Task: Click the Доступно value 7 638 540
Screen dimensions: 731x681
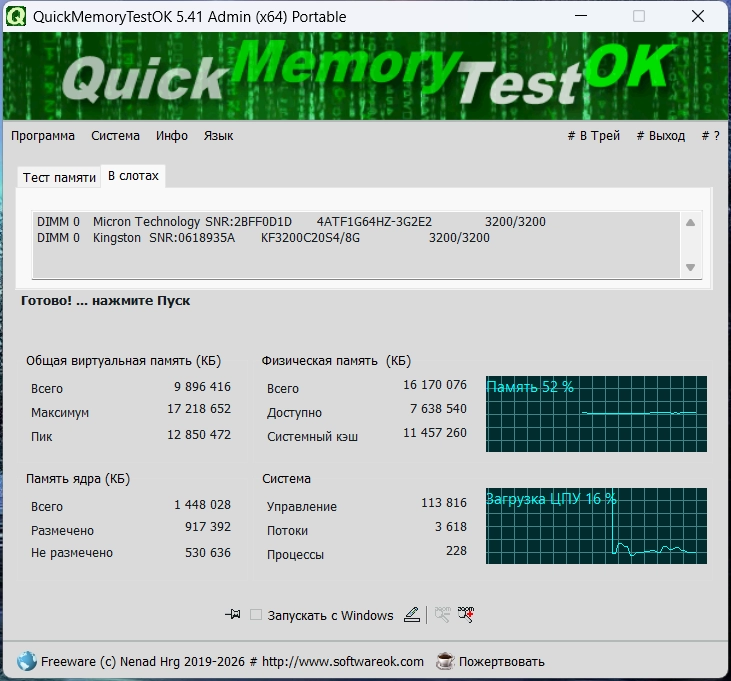Action: 438,409
